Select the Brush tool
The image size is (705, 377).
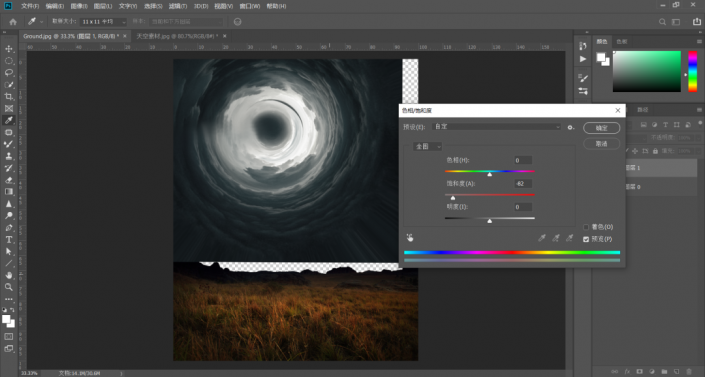point(9,144)
